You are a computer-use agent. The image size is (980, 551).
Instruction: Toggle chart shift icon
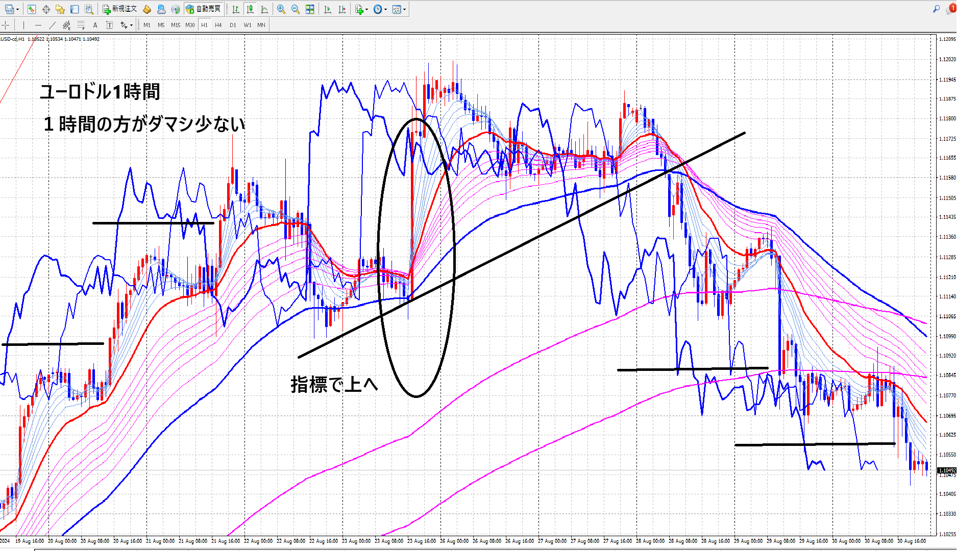click(342, 9)
